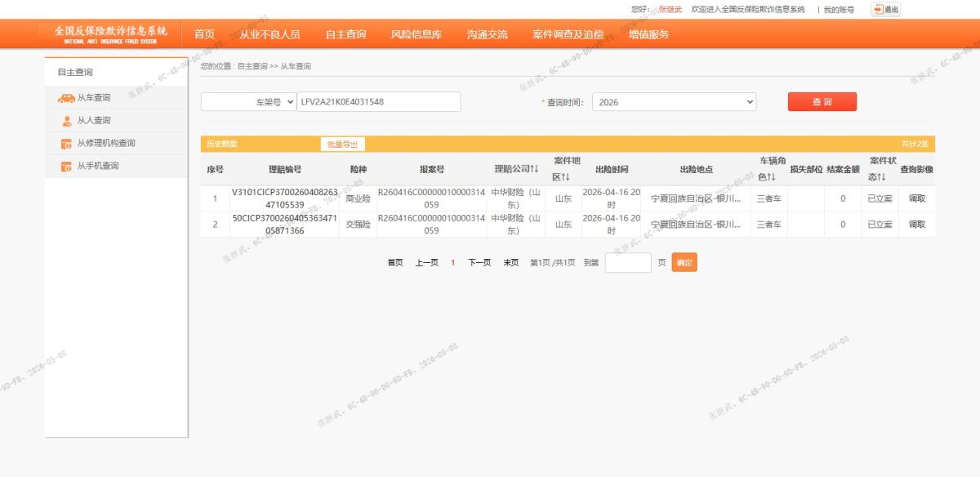Click the red 查询 search button
Viewport: 980px width, 477px height.
(x=822, y=102)
